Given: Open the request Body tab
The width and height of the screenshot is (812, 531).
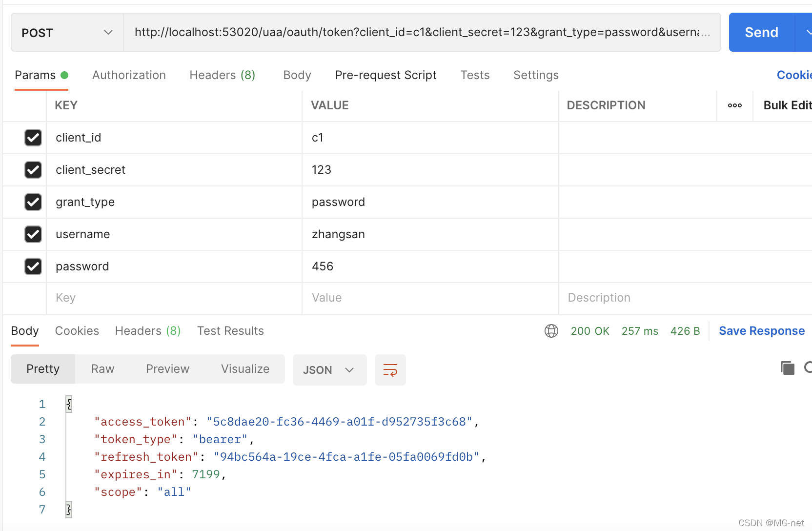Looking at the screenshot, I should pos(297,75).
